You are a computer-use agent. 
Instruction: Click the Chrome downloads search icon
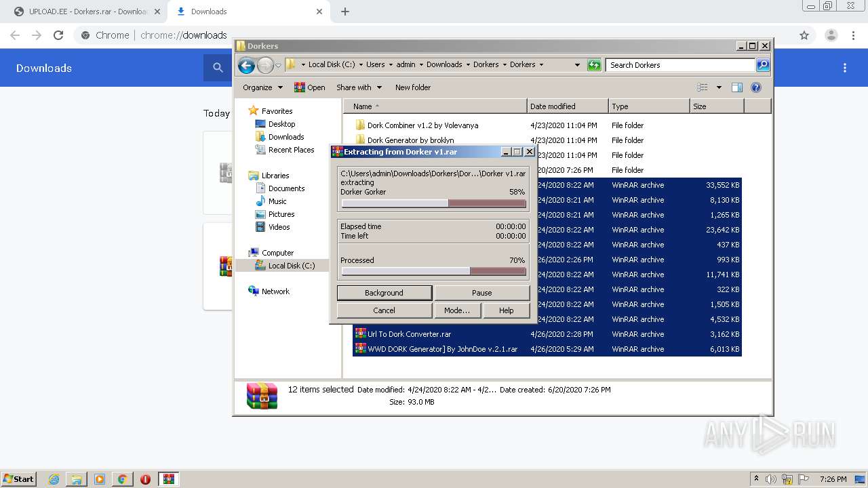tap(218, 68)
